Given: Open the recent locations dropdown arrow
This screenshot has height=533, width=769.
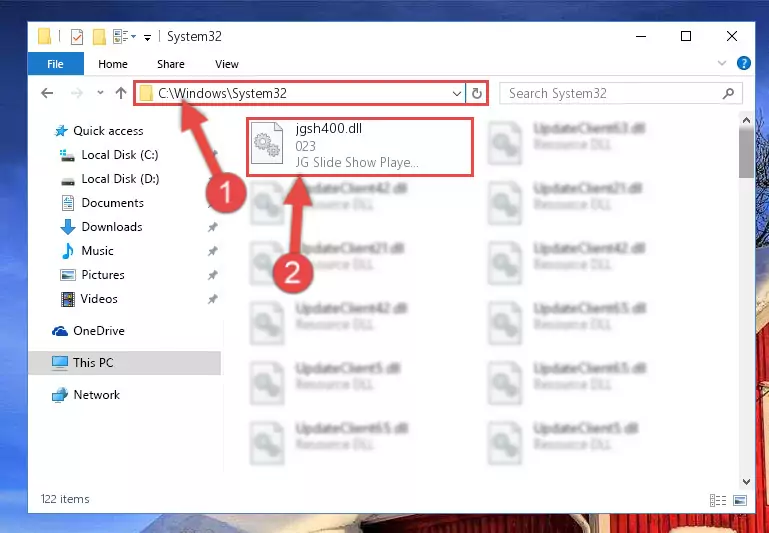Looking at the screenshot, I should click(x=100, y=93).
